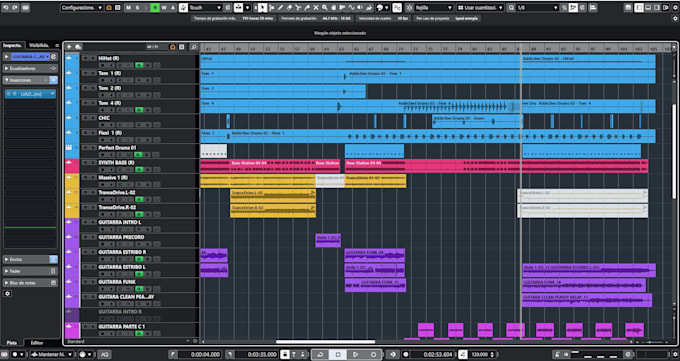
Task: Toggle global Solo S state button
Action: point(137,7)
